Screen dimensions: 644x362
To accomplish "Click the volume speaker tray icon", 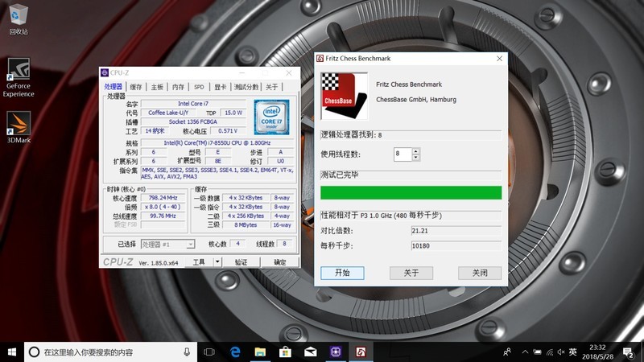I will pyautogui.click(x=561, y=352).
